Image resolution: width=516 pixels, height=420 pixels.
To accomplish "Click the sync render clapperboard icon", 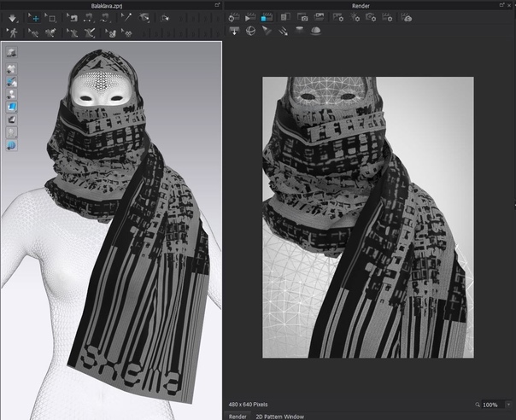I will coord(233,17).
